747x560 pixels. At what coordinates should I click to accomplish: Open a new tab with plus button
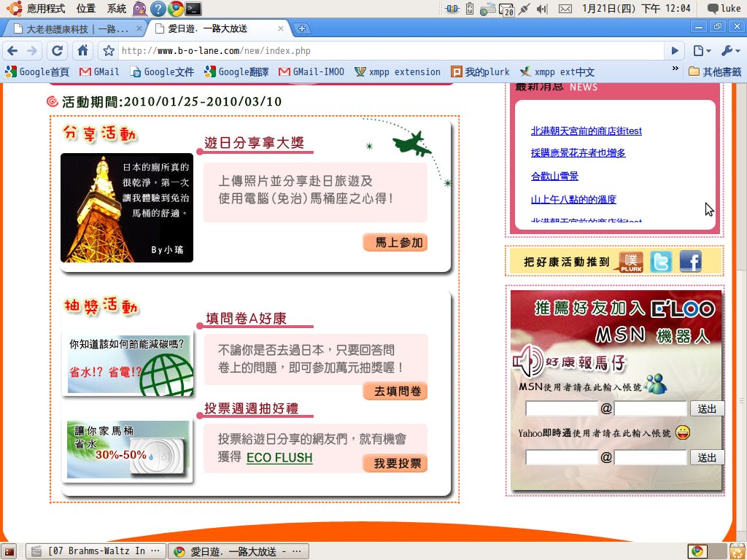pyautogui.click(x=302, y=28)
